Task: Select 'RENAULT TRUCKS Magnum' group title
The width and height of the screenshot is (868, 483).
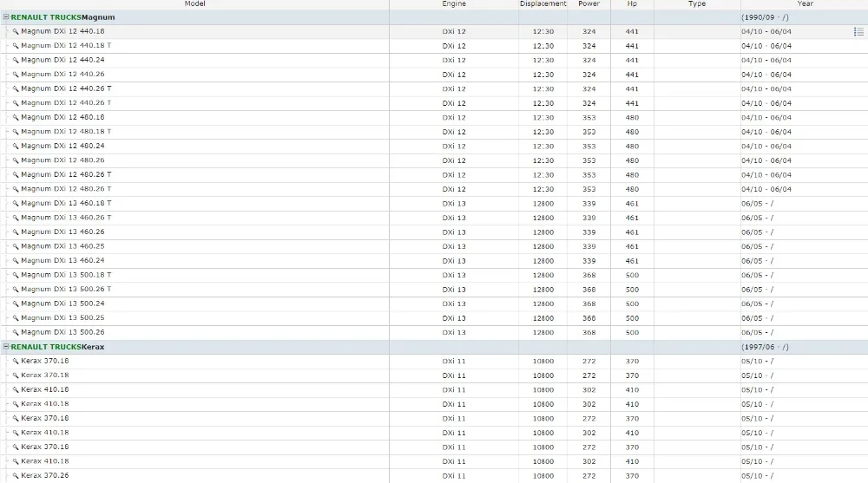Action: coord(62,17)
